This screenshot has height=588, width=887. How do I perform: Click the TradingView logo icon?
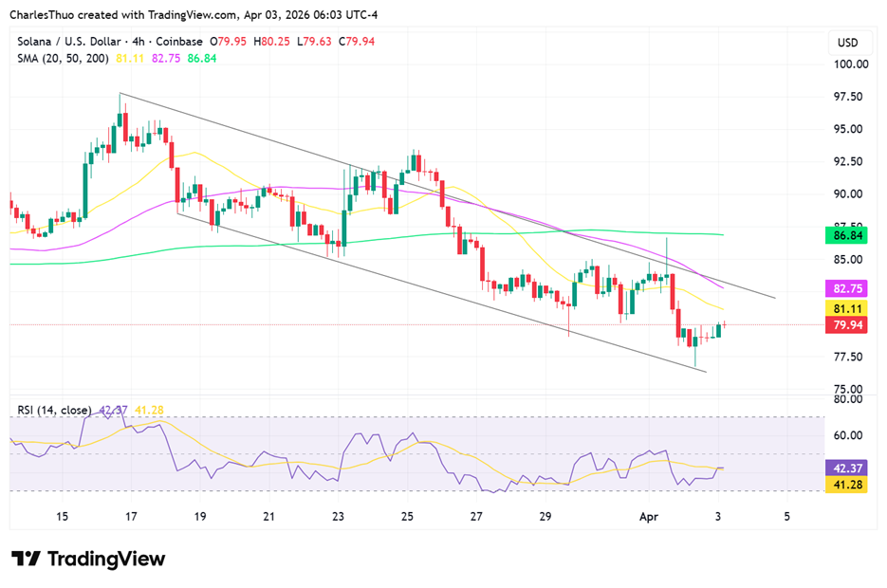pyautogui.click(x=26, y=559)
